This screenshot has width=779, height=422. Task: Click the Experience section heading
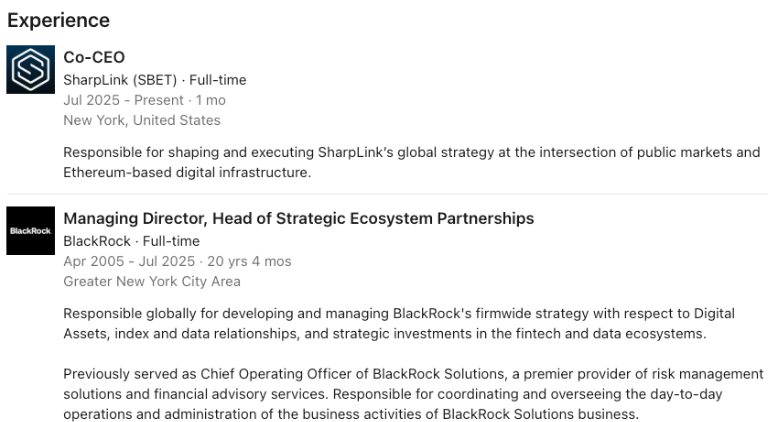click(58, 20)
